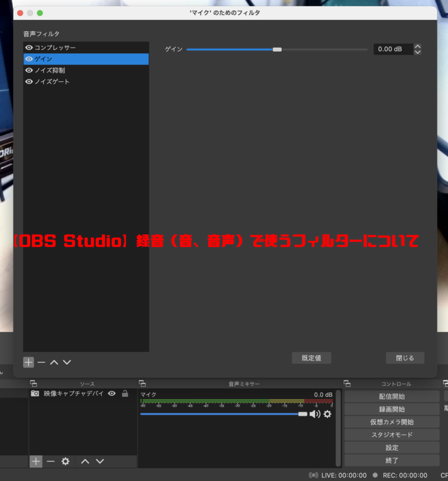Click the 既定値 defaults button
448x481 pixels.
point(311,358)
